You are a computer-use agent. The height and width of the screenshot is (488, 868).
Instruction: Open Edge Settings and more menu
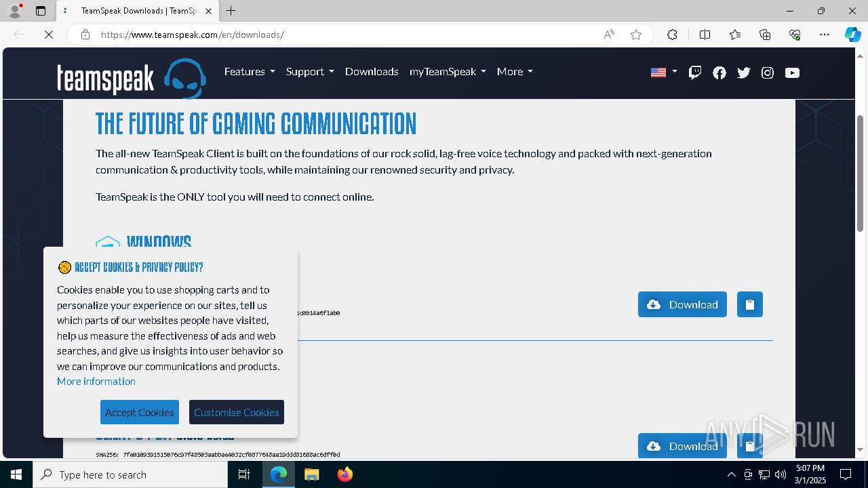tap(825, 35)
